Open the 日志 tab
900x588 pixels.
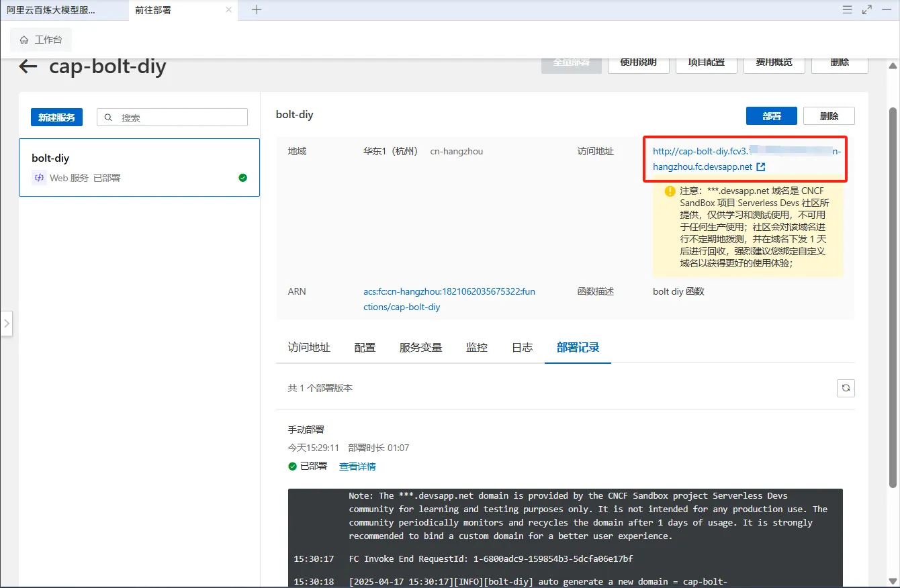tap(522, 347)
